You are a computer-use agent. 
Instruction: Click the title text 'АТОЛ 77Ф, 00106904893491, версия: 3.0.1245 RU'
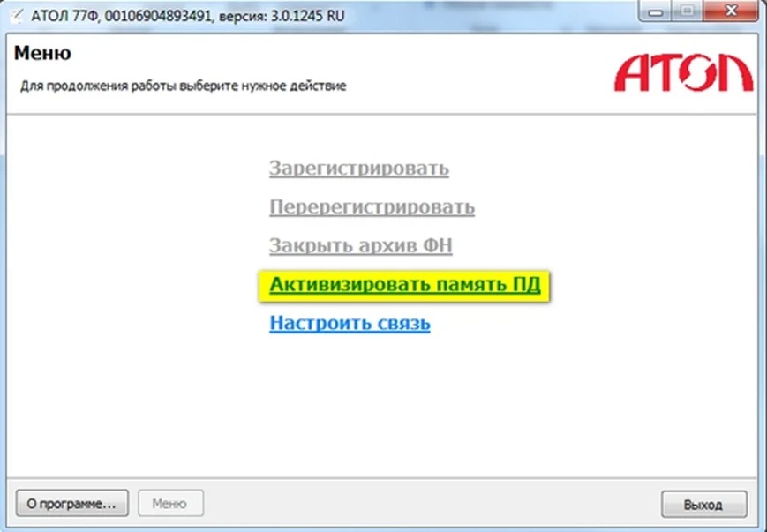pos(188,16)
